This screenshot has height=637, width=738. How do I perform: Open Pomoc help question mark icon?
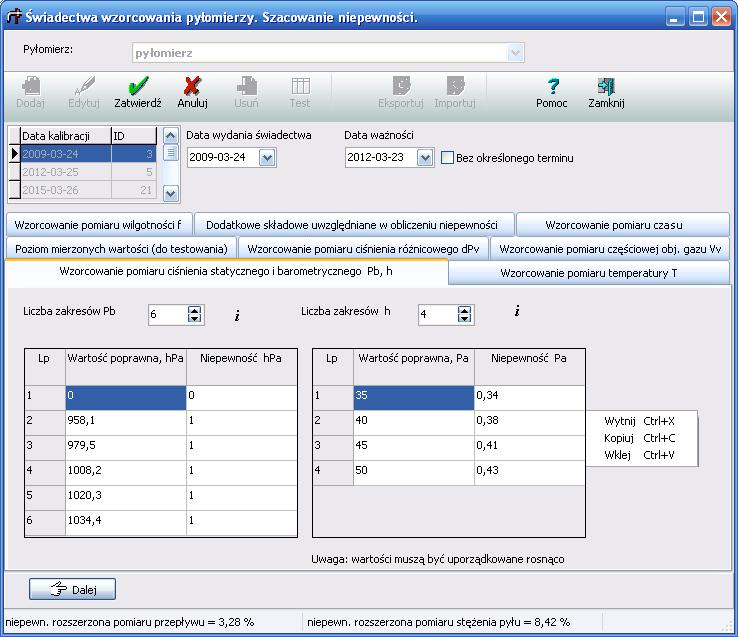(553, 87)
